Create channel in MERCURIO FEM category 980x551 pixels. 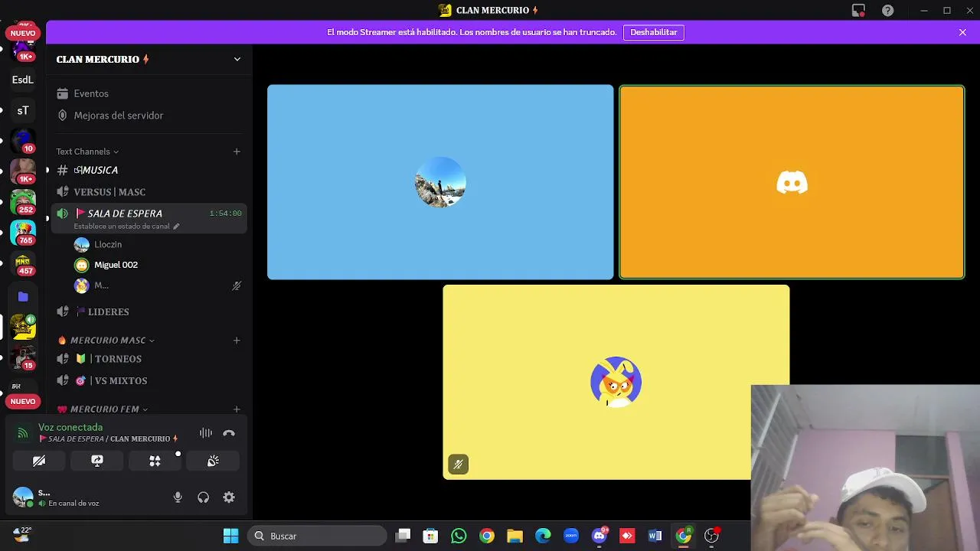pyautogui.click(x=237, y=409)
